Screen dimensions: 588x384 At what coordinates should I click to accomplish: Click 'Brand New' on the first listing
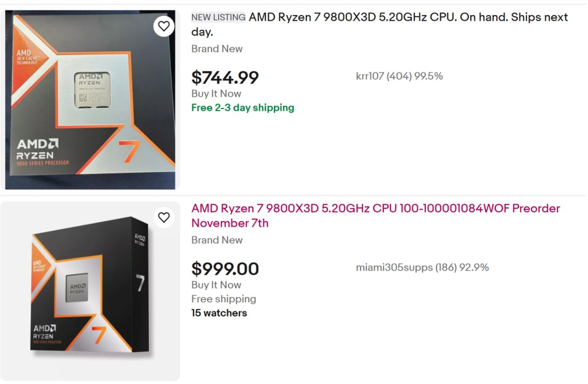[217, 49]
